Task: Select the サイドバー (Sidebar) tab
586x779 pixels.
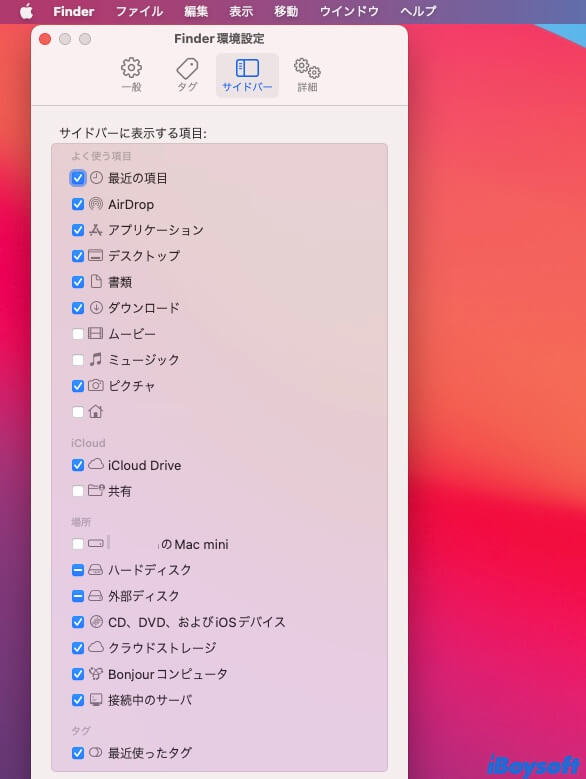Action: click(x=247, y=75)
